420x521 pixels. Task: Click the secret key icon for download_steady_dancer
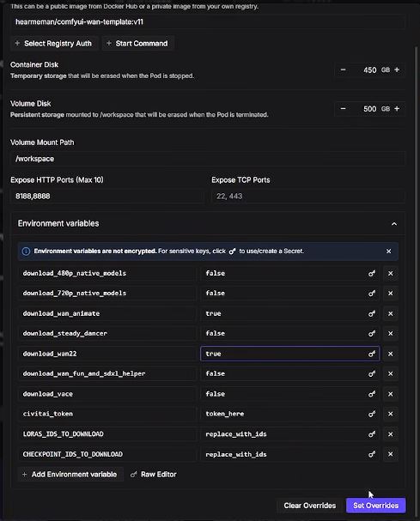pyautogui.click(x=371, y=333)
